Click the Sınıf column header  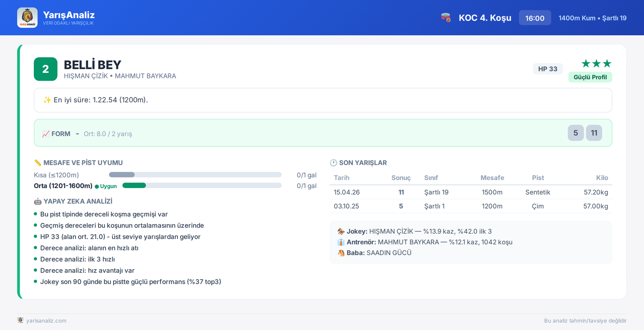click(x=431, y=178)
